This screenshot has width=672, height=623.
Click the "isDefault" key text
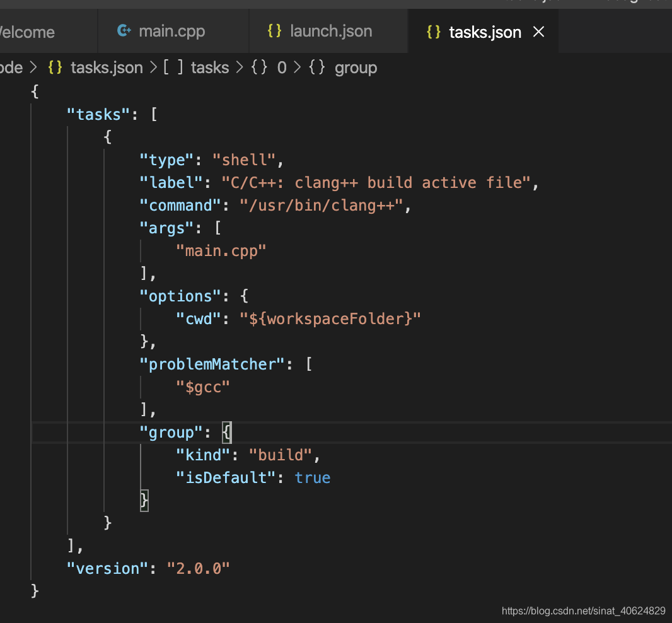pyautogui.click(x=226, y=478)
